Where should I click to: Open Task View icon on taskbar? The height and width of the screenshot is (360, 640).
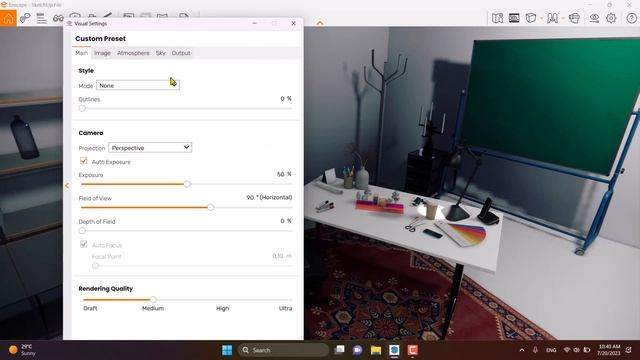[339, 350]
